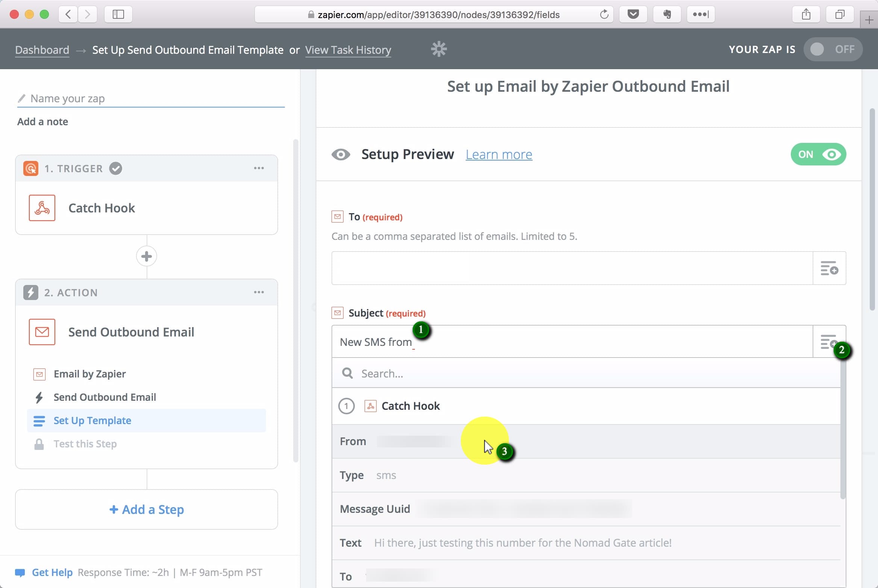Viewport: 878px width, 588px height.
Task: Click the Subject input with New SMS from
Action: [x=572, y=342]
